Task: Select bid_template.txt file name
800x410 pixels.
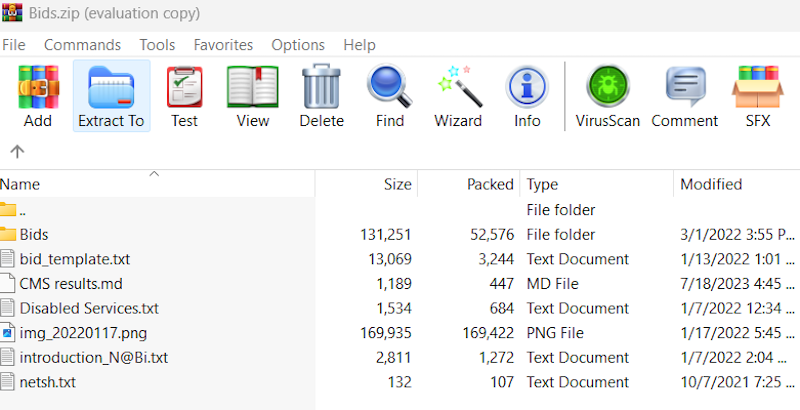Action: pos(75,259)
